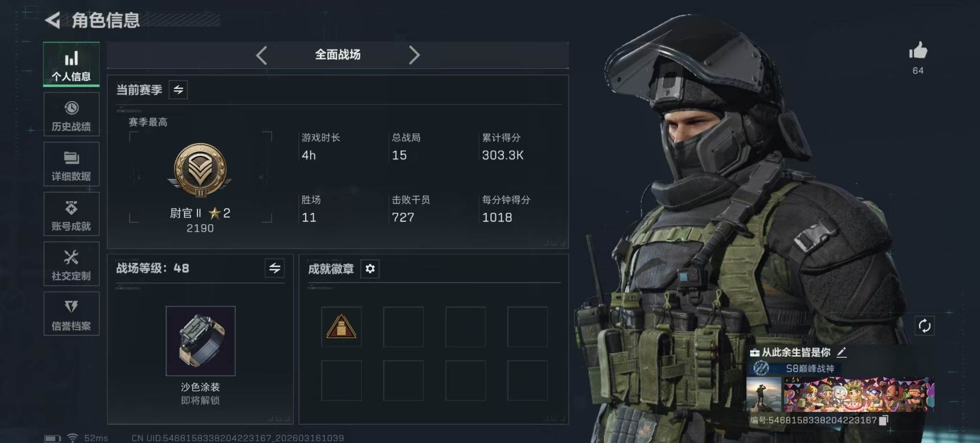Edit the signature 从此余生皆是你
980x443 pixels.
(842, 352)
